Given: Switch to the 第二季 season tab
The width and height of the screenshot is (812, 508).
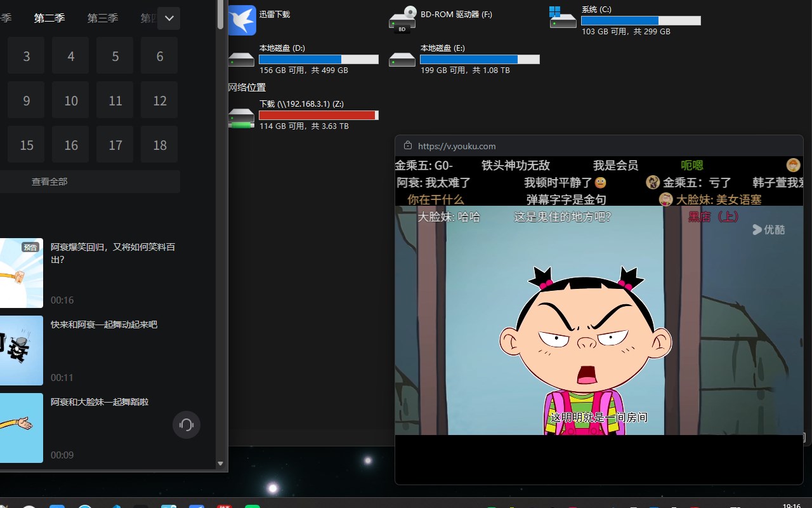Looking at the screenshot, I should tap(49, 18).
